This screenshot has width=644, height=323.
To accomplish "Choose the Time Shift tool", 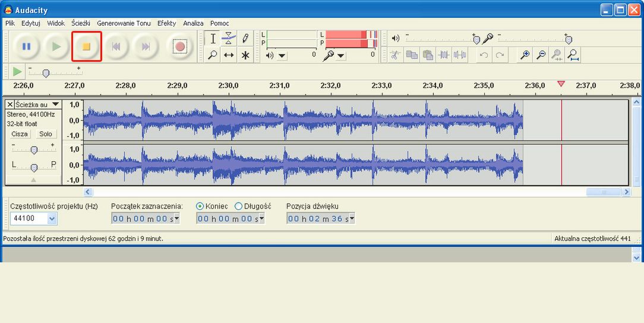I will coord(229,55).
